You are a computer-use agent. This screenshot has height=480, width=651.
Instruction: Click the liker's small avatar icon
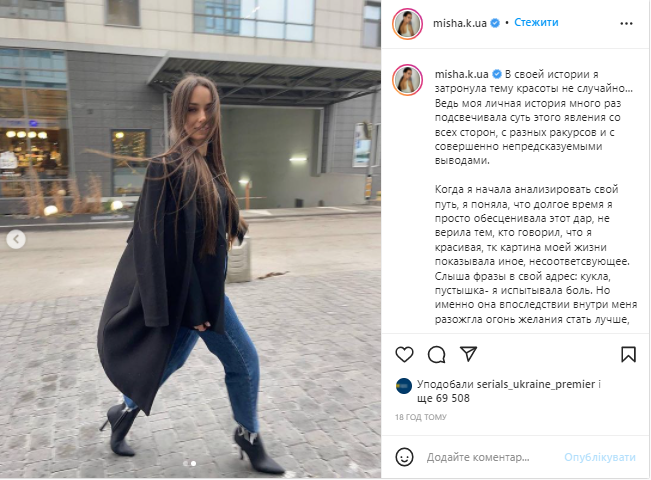point(404,386)
